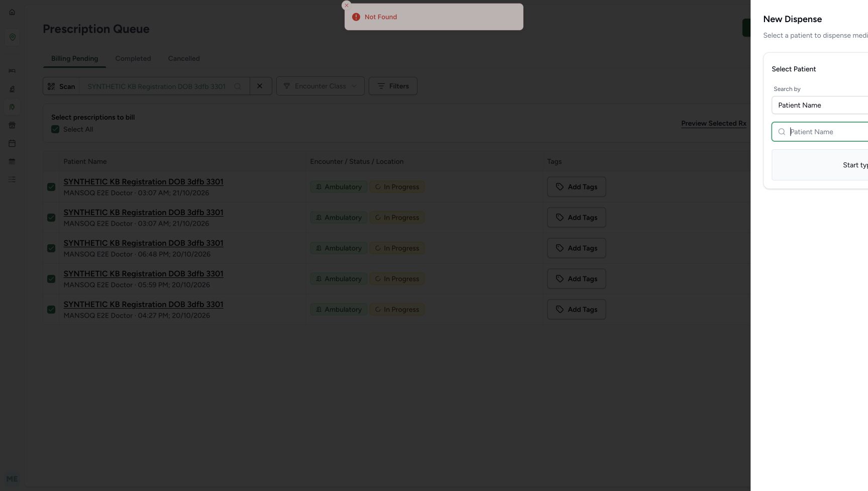The width and height of the screenshot is (868, 491).
Task: Switch to Completed tab
Action: point(133,58)
